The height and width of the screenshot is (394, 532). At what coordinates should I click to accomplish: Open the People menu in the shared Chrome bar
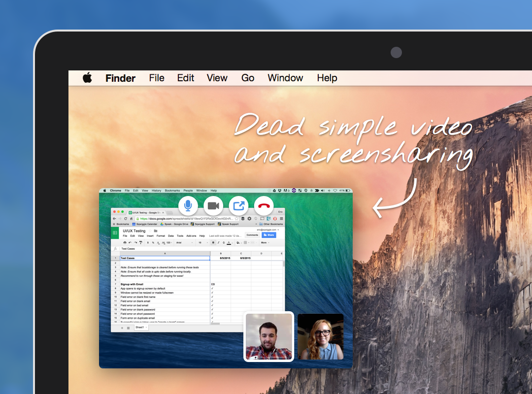click(x=188, y=191)
